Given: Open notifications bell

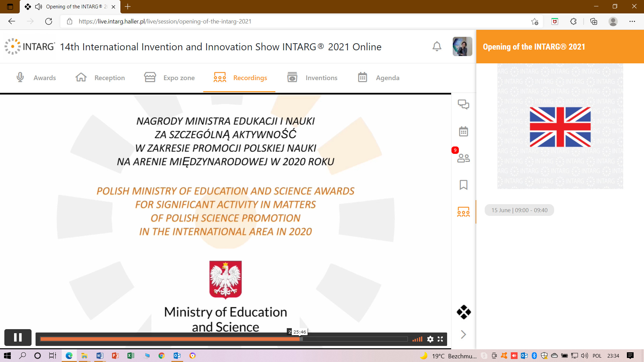Looking at the screenshot, I should (437, 46).
